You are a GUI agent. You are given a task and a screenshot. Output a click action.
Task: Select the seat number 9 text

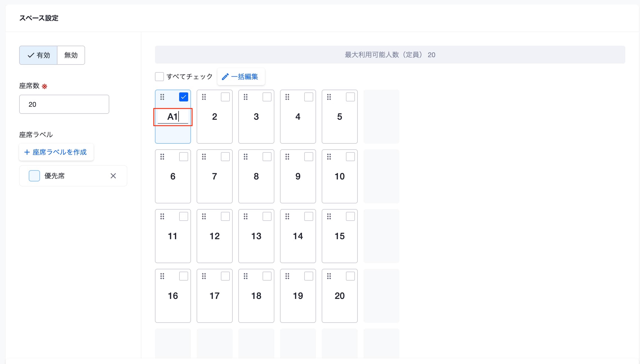(x=298, y=176)
